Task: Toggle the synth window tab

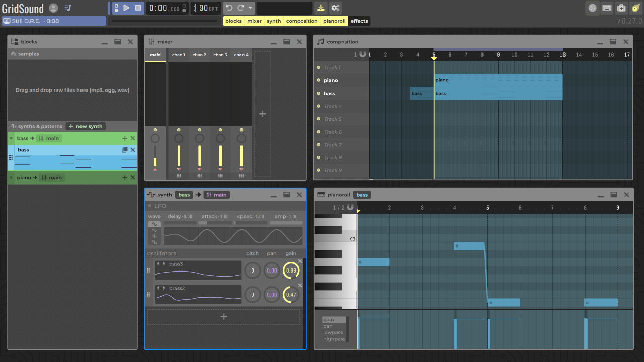Action: (x=274, y=21)
